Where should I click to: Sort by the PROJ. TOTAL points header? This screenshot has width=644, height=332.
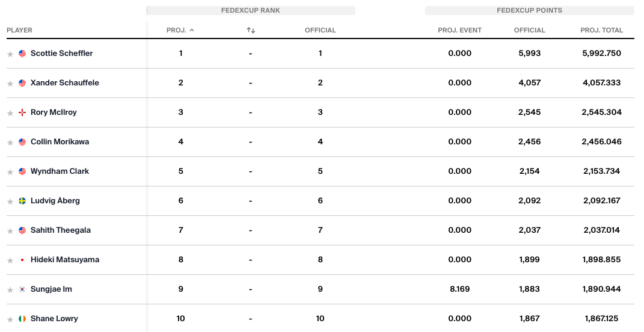[601, 30]
